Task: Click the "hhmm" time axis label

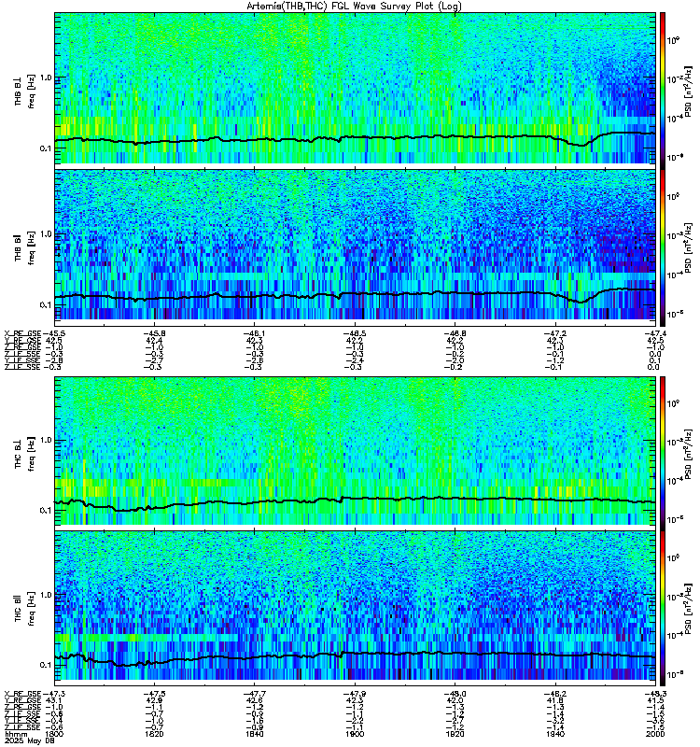Action: click(16, 734)
